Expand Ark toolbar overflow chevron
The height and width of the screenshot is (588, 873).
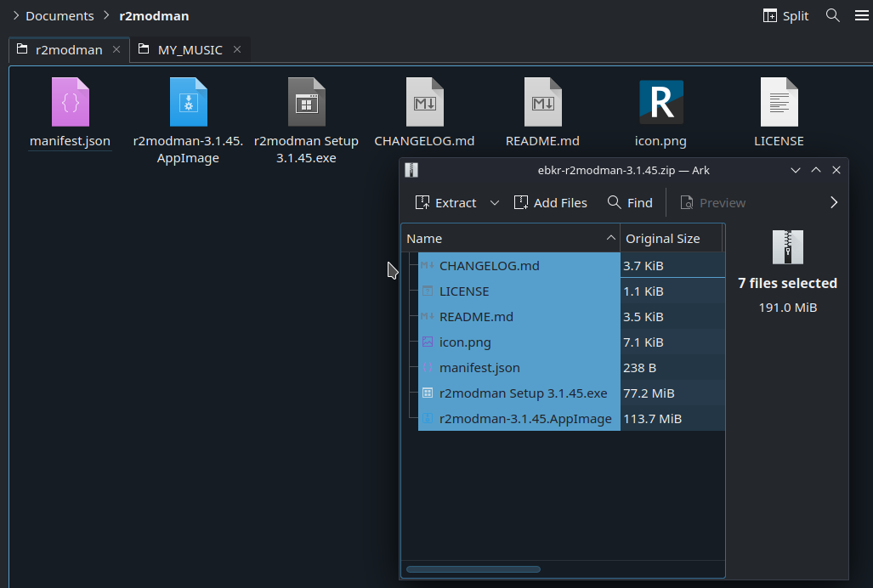pos(833,202)
